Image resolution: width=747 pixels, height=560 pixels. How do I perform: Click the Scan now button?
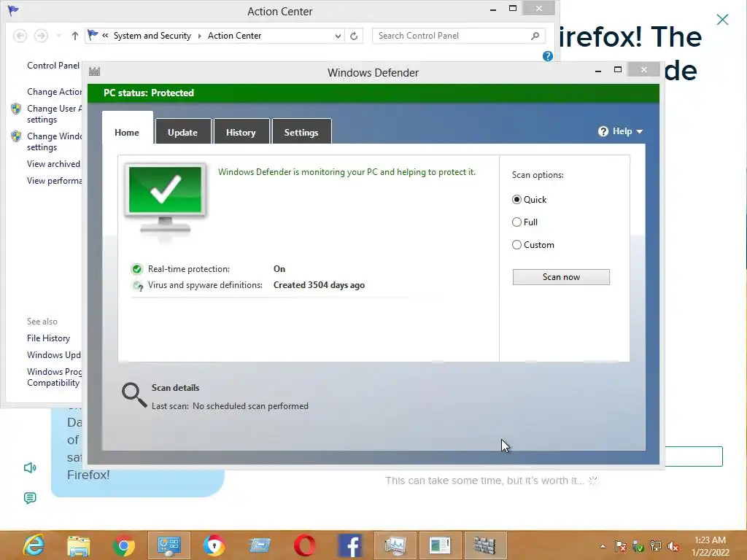[561, 277]
